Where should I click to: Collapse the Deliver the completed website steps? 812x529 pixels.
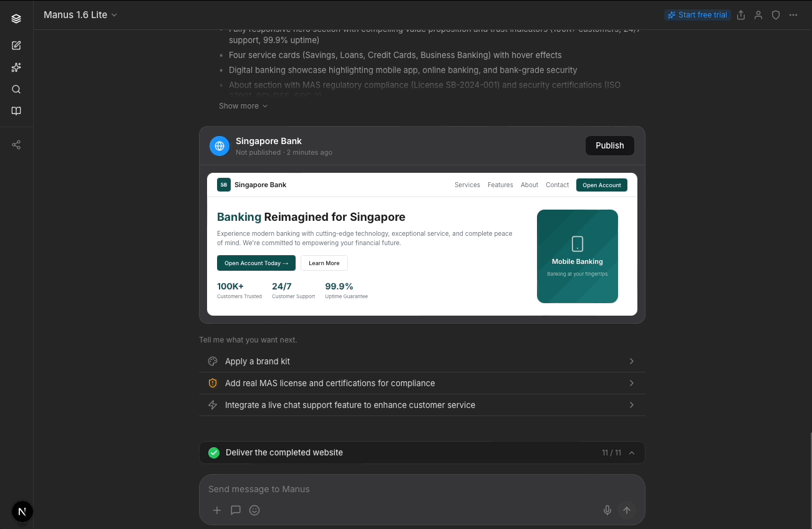(x=632, y=453)
